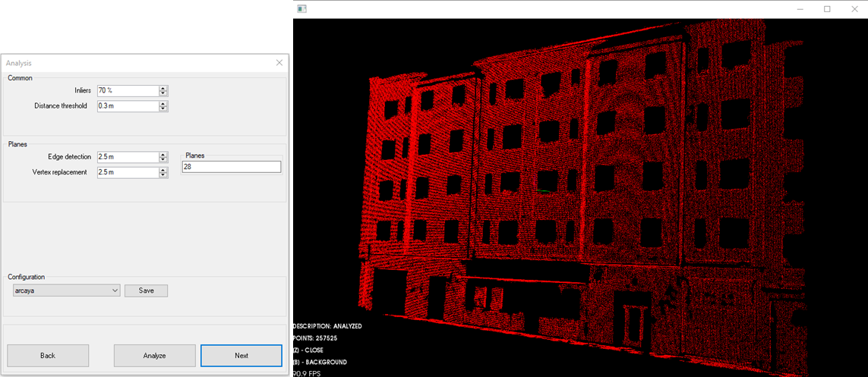Decrease Vertex replacement with down arrow
Viewport: 868px width, 377px height.
pyautogui.click(x=163, y=176)
